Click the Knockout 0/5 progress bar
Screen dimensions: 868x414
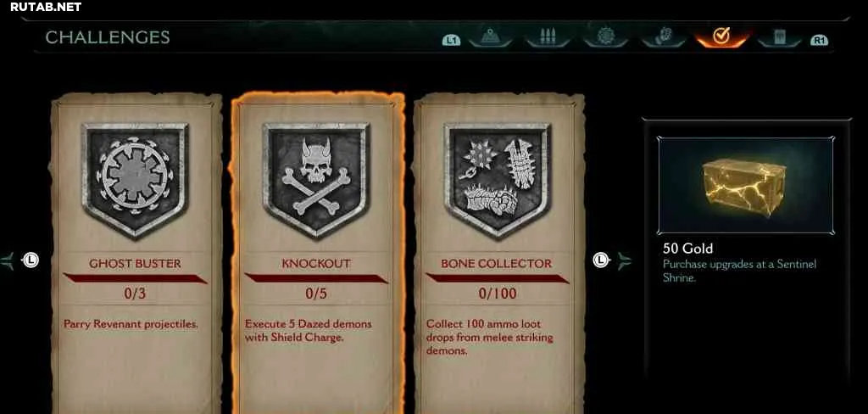pyautogui.click(x=316, y=278)
